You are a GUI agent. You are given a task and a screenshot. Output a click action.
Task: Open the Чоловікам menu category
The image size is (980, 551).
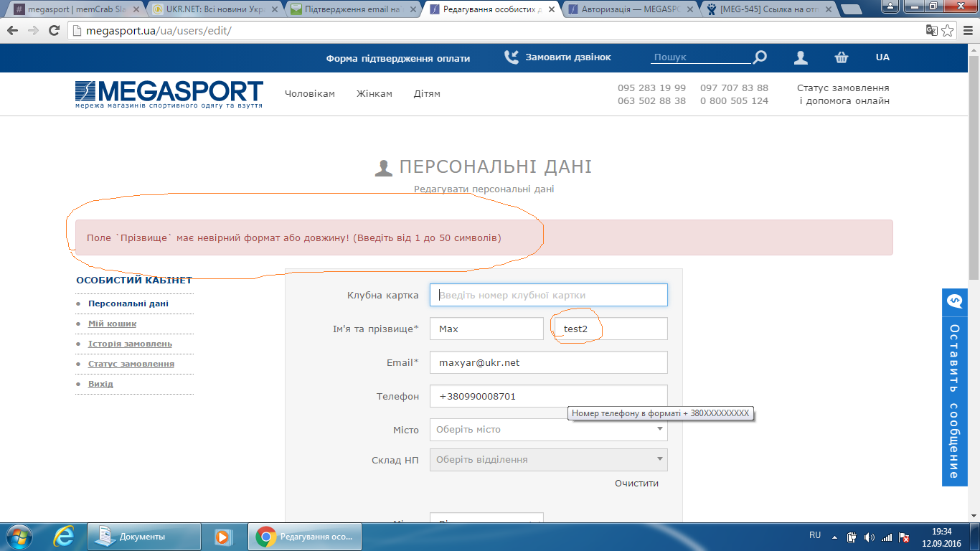pyautogui.click(x=309, y=94)
